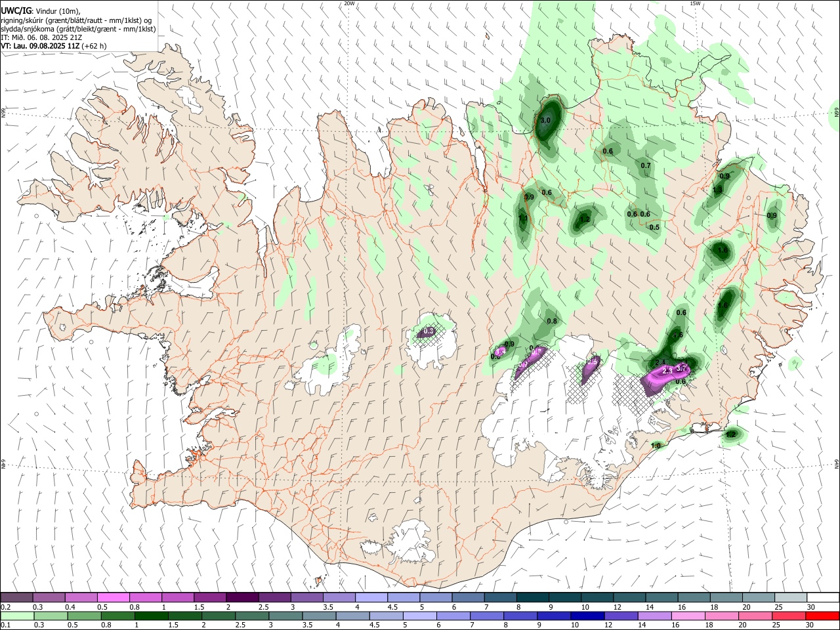Pick the red-pink 25 swatch in the lower legend

coord(789,616)
